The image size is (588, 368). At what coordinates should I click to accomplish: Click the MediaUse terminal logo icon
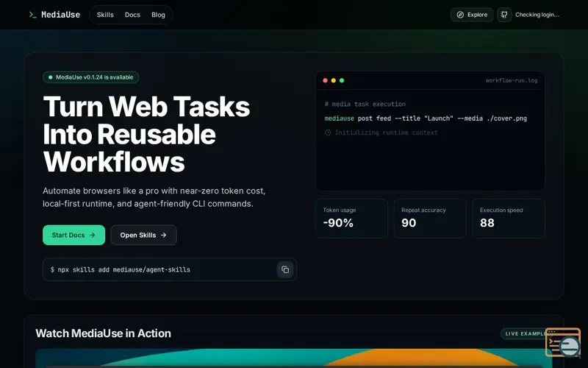pyautogui.click(x=33, y=15)
